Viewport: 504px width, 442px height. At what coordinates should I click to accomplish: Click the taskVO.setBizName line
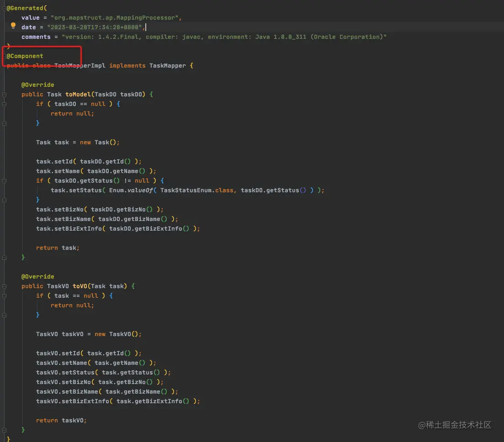[107, 392]
